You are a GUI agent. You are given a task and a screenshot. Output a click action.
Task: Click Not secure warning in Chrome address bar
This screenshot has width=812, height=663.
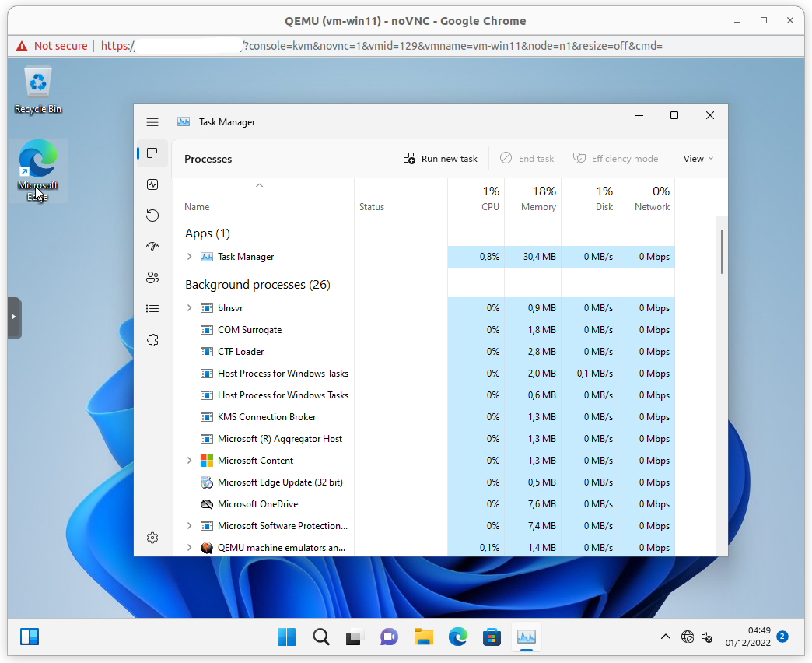[x=52, y=46]
